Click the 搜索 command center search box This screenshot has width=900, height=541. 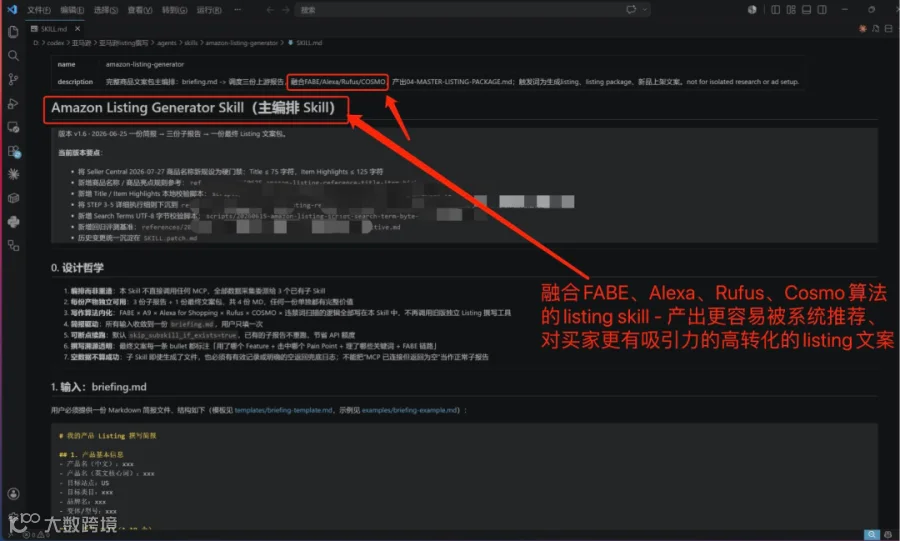coord(472,10)
